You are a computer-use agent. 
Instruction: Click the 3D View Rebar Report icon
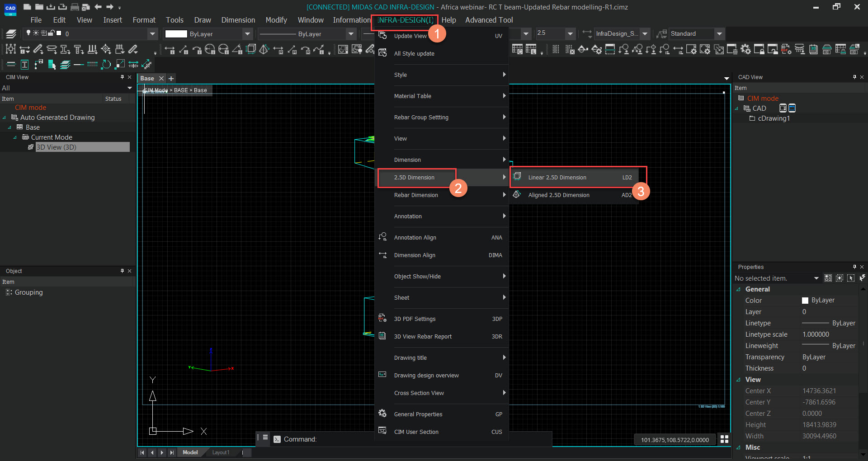pos(382,336)
